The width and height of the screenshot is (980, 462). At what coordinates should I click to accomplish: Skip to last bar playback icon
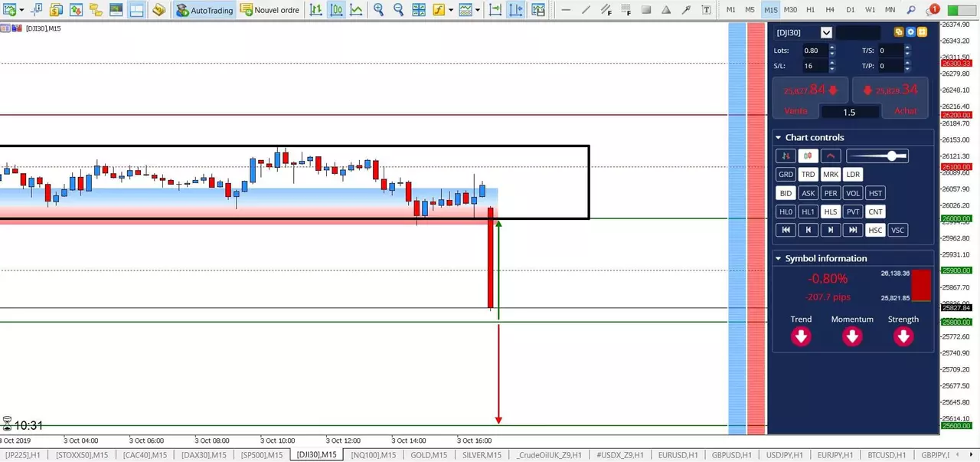point(853,230)
